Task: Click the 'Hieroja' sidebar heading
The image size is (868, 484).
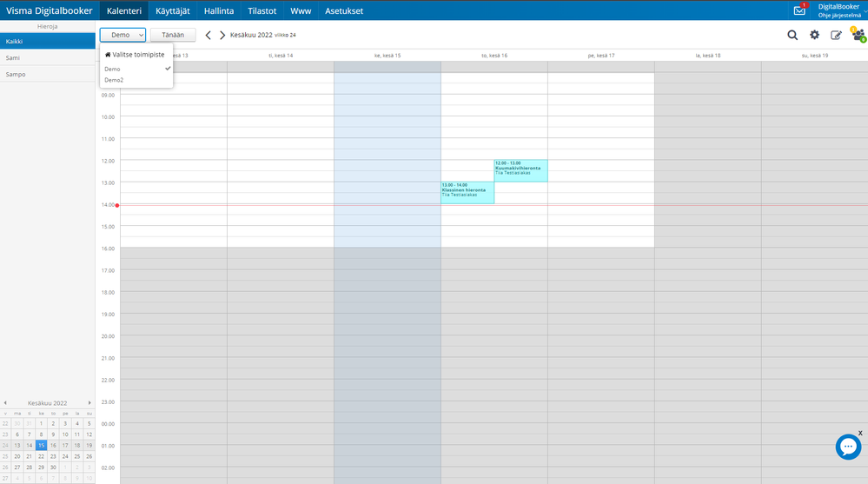Action: click(48, 26)
